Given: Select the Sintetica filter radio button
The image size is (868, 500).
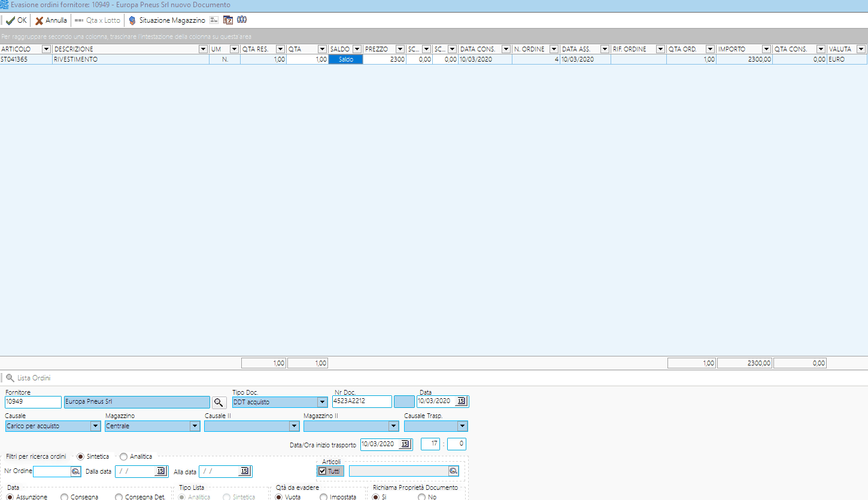Looking at the screenshot, I should pos(81,457).
